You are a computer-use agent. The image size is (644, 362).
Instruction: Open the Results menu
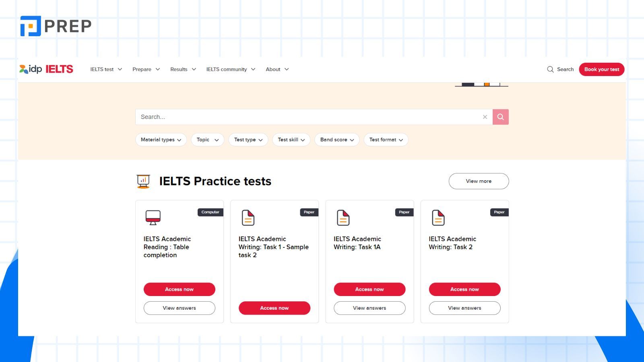click(183, 69)
